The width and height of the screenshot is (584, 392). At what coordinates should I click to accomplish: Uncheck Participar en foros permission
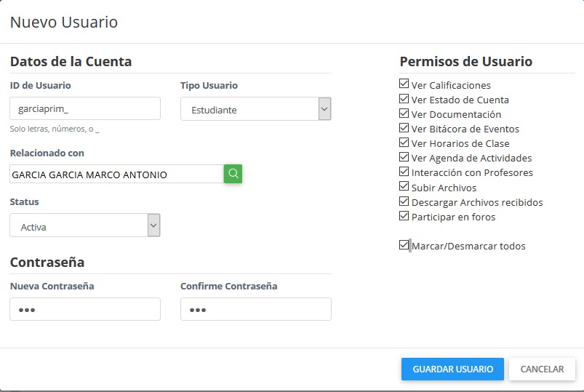point(404,216)
